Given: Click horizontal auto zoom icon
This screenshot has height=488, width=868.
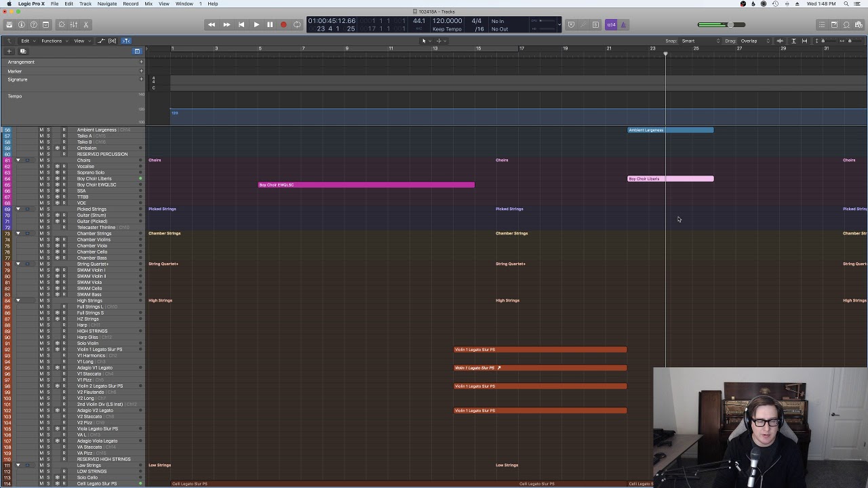Looking at the screenshot, I should click(804, 41).
